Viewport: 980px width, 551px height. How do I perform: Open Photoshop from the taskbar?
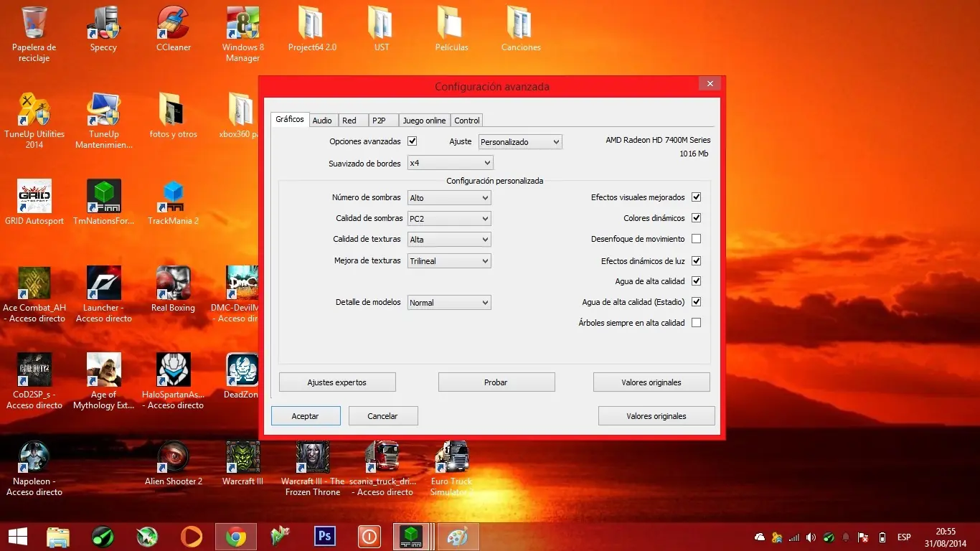[325, 536]
